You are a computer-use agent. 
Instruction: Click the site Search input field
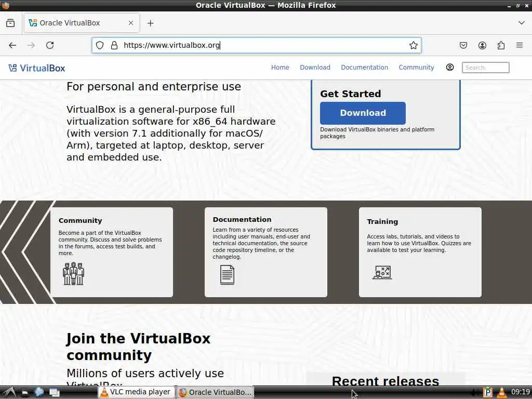(486, 67)
